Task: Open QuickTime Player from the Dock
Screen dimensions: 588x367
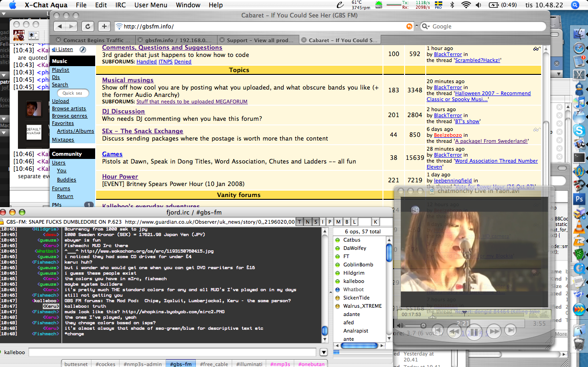Action: tap(579, 268)
